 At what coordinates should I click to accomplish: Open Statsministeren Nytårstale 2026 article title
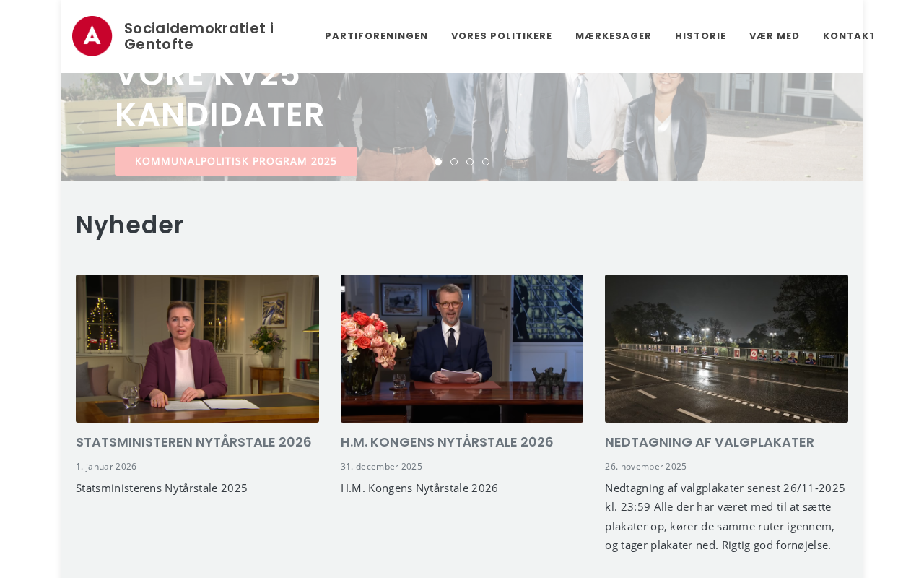[193, 442]
